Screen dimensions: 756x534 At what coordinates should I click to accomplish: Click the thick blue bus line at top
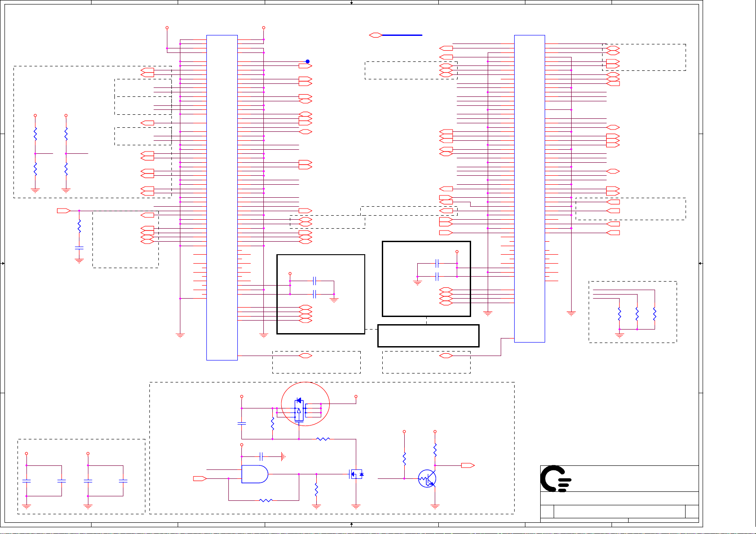coord(402,35)
